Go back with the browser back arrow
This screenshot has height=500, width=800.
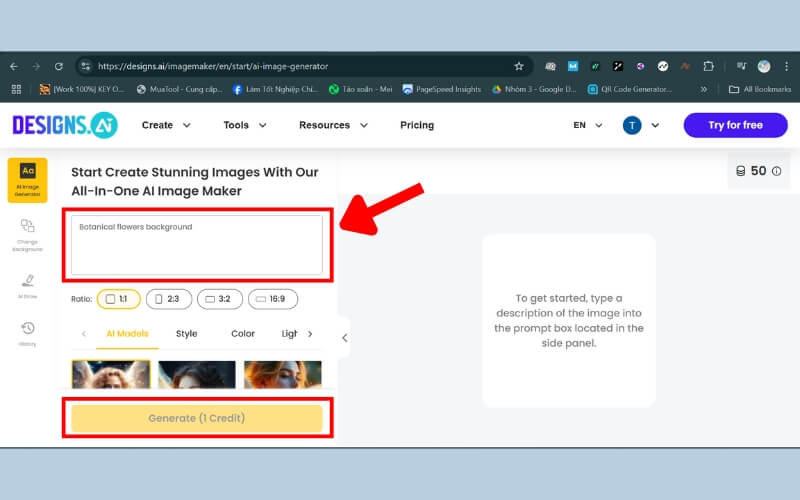(14, 66)
